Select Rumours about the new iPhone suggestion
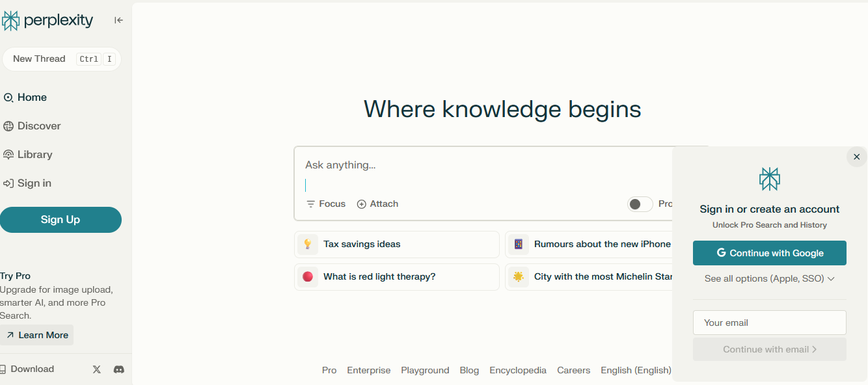The width and height of the screenshot is (868, 385). (x=589, y=245)
